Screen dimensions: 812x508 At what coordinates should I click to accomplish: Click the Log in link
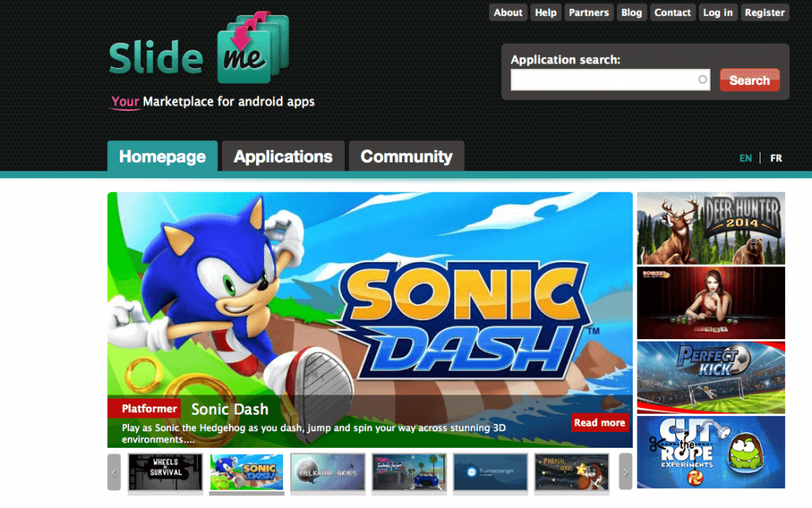pos(718,13)
